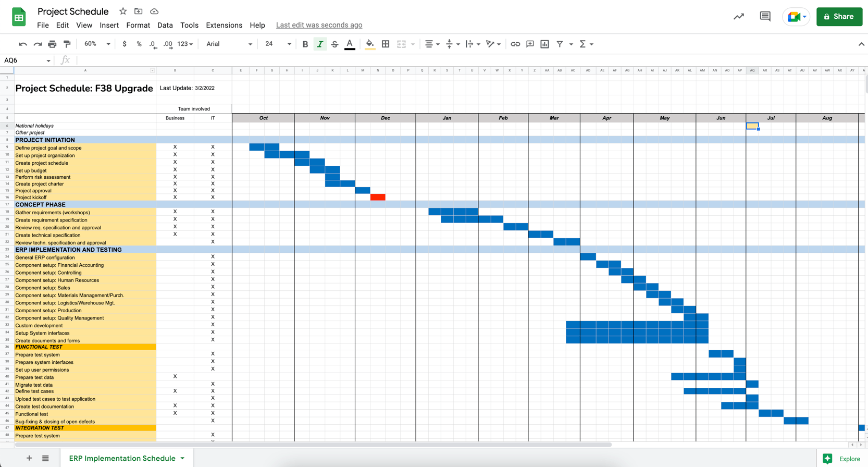
Task: Open the Arial font dropdown
Action: (229, 44)
